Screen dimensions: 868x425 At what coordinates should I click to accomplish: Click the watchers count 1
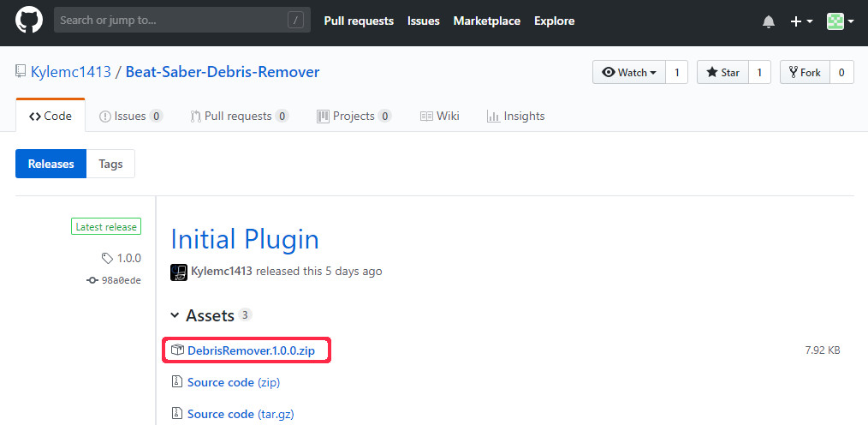pos(676,73)
